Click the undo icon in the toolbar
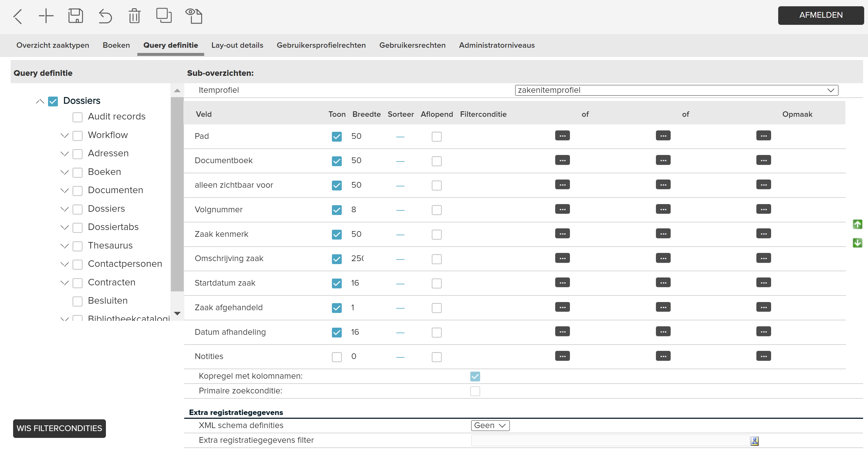Image resolution: width=868 pixels, height=466 pixels. (105, 16)
